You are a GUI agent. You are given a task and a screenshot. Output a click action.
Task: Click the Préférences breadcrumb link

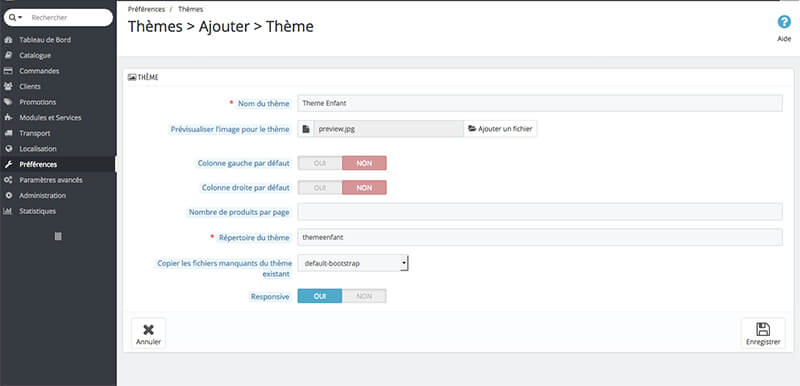click(146, 9)
